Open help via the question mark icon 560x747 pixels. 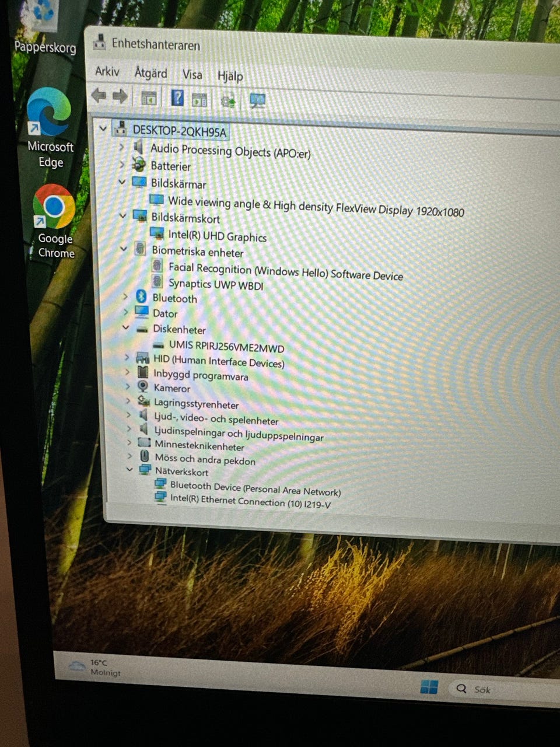177,97
